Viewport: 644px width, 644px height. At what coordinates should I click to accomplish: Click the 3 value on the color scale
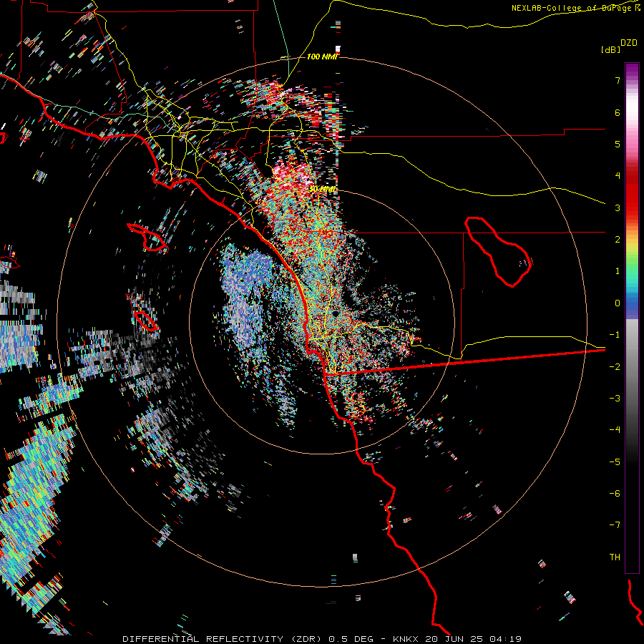tap(618, 208)
